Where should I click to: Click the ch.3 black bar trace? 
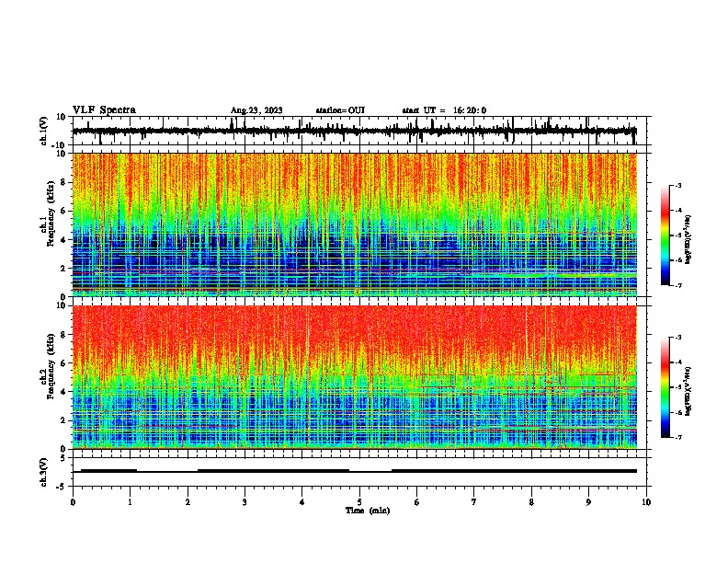click(x=354, y=471)
